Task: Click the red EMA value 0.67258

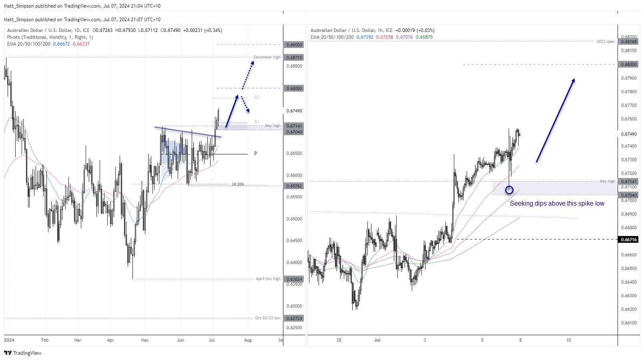Action: pyautogui.click(x=385, y=37)
